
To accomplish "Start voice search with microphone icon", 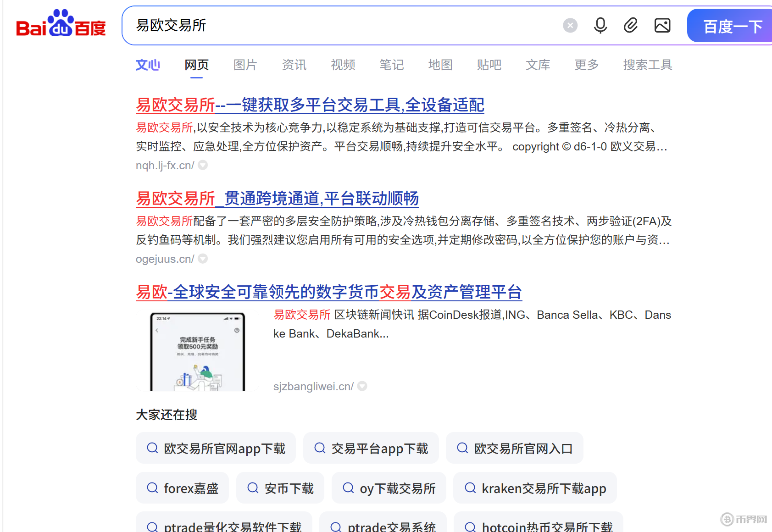I will [x=600, y=25].
